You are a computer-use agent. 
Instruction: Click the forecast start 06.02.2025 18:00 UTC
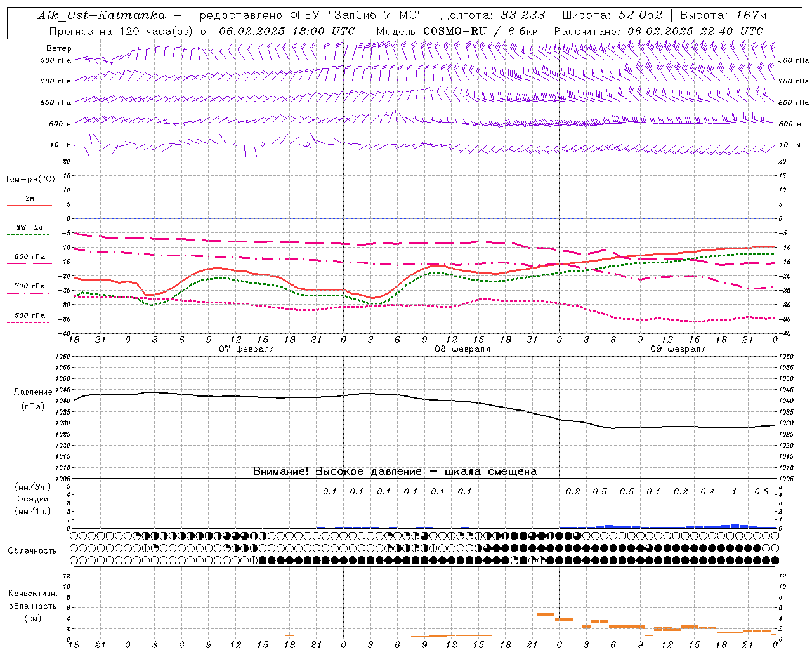pyautogui.click(x=287, y=31)
